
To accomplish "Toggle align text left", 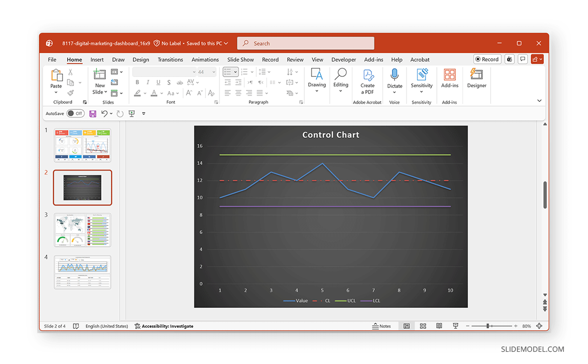I will coord(227,93).
